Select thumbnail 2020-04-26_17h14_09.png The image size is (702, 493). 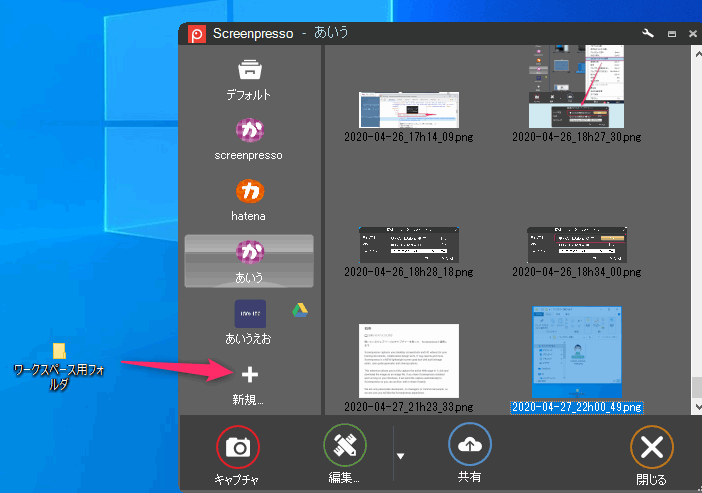(x=409, y=110)
